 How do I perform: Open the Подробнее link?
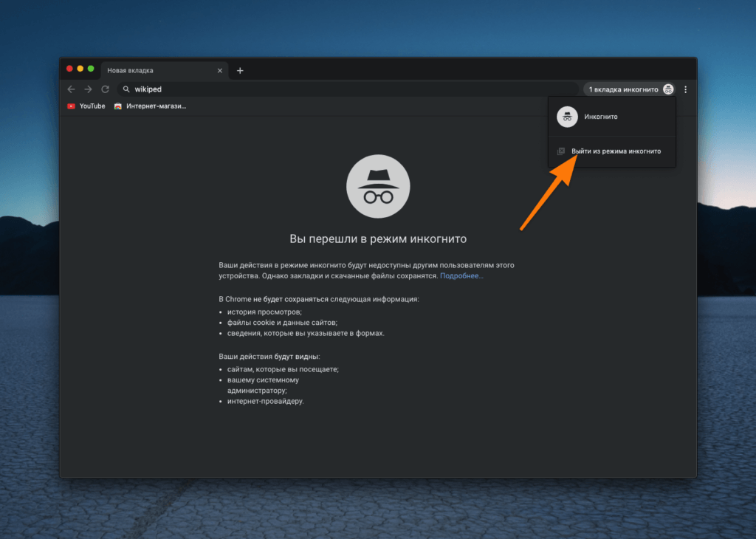click(x=461, y=275)
